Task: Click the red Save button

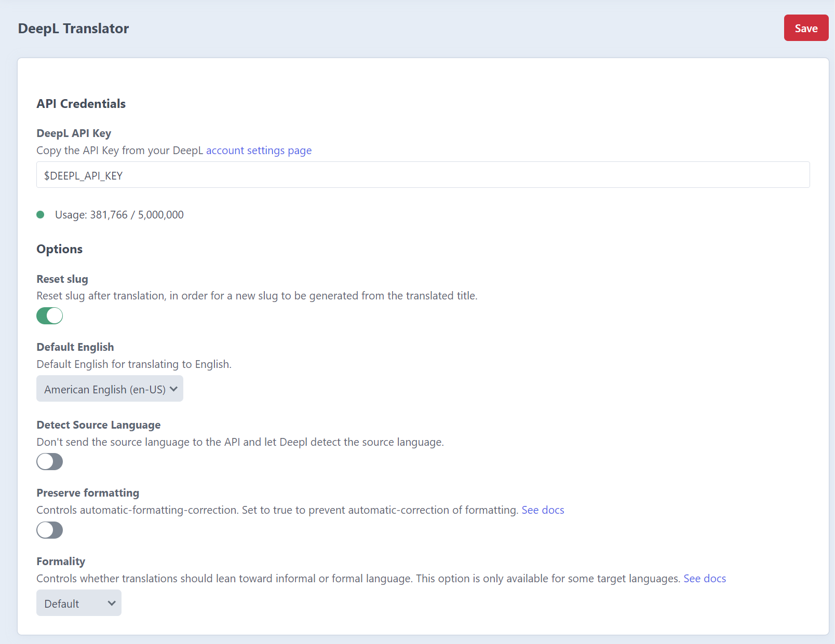Action: [x=806, y=28]
